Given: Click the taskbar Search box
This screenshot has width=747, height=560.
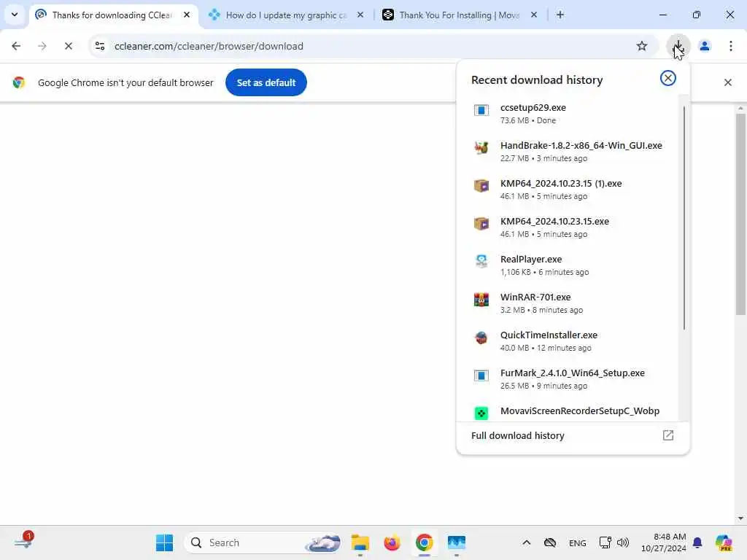Looking at the screenshot, I should [263, 542].
